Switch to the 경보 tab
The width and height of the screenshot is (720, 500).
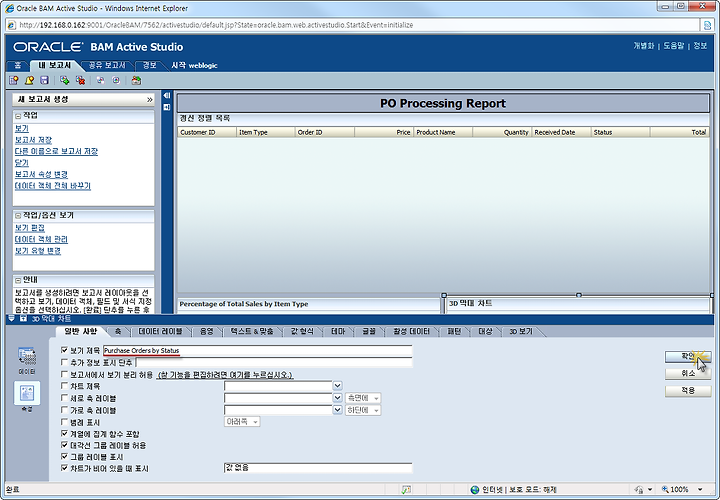coord(150,65)
